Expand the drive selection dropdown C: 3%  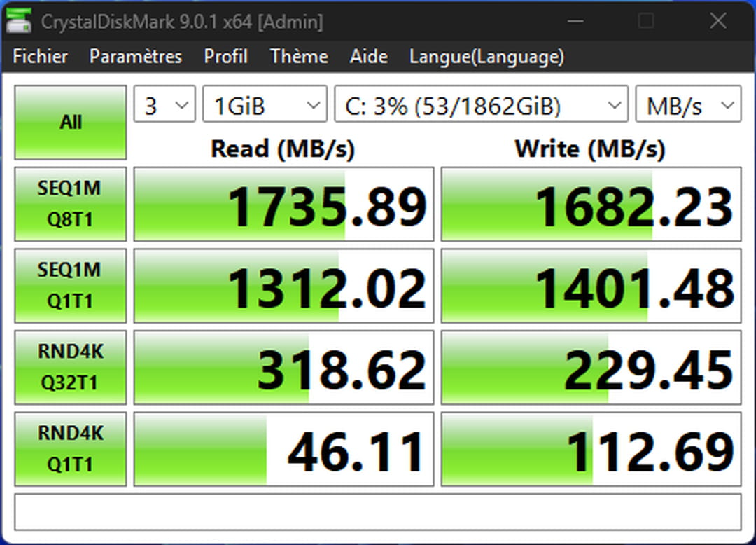481,104
